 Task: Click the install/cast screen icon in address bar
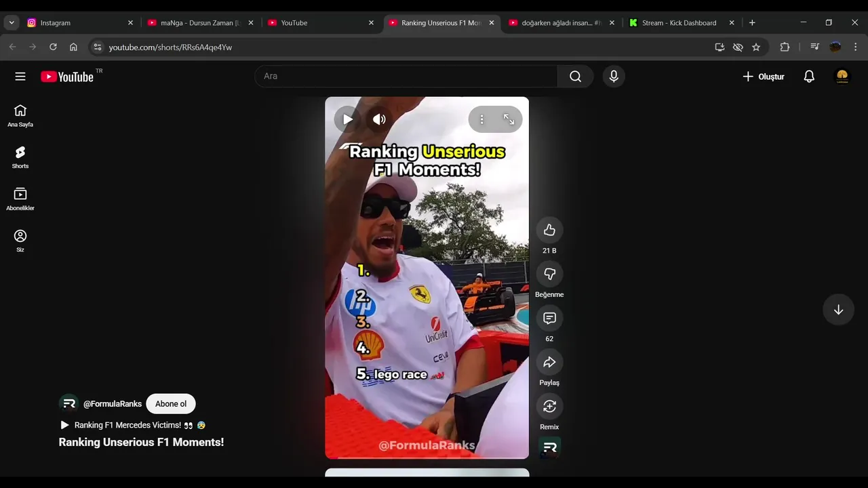tap(719, 47)
